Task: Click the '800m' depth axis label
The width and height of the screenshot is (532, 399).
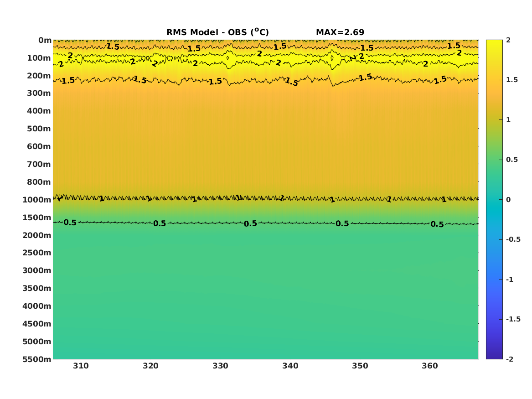Action: pos(39,182)
